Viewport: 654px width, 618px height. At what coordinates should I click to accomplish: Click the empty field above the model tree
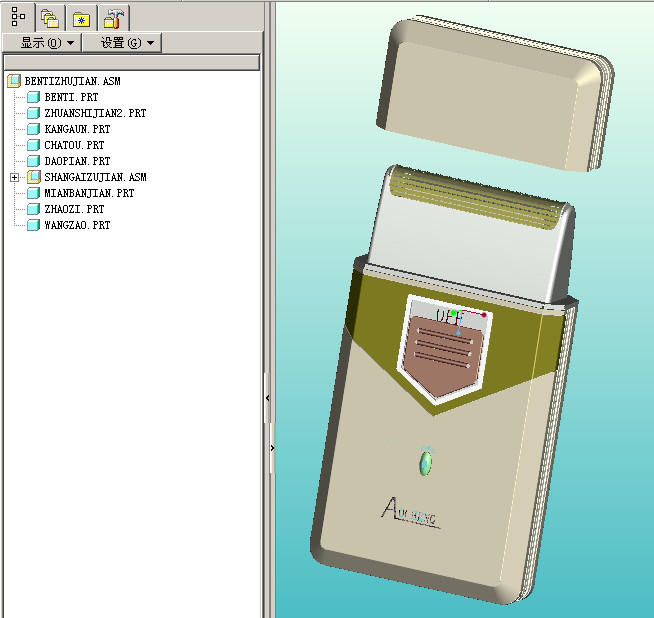[132, 63]
